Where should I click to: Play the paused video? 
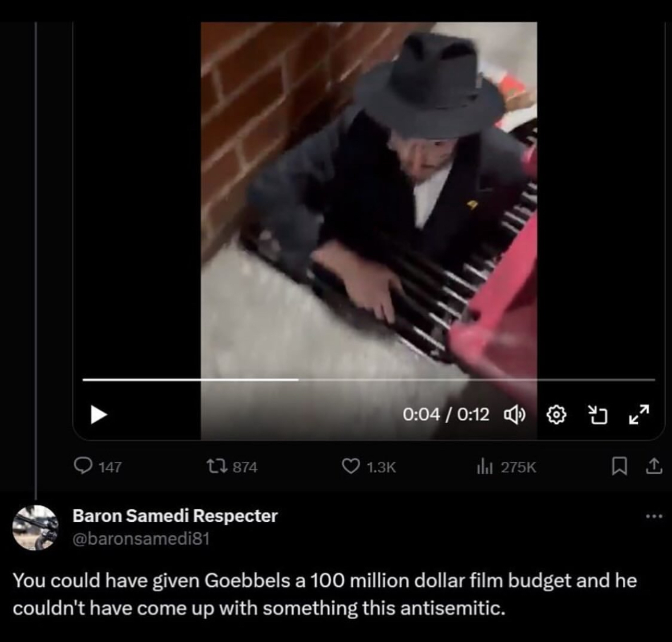coord(99,414)
